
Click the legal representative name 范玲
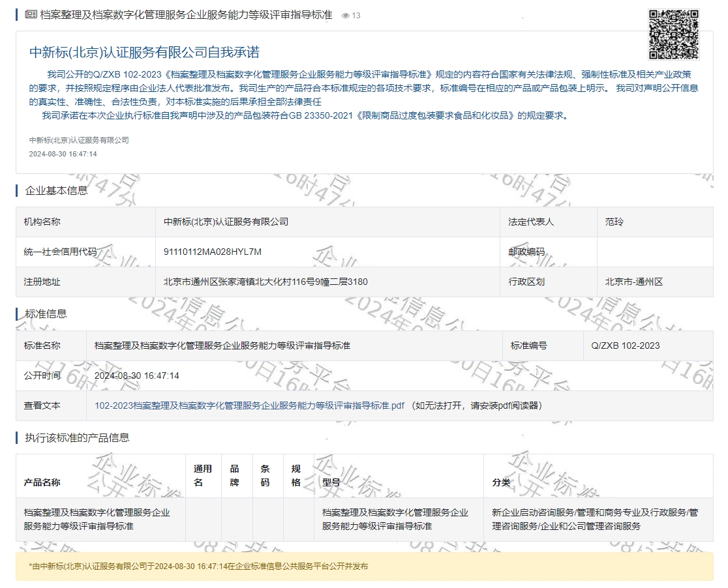pos(614,222)
